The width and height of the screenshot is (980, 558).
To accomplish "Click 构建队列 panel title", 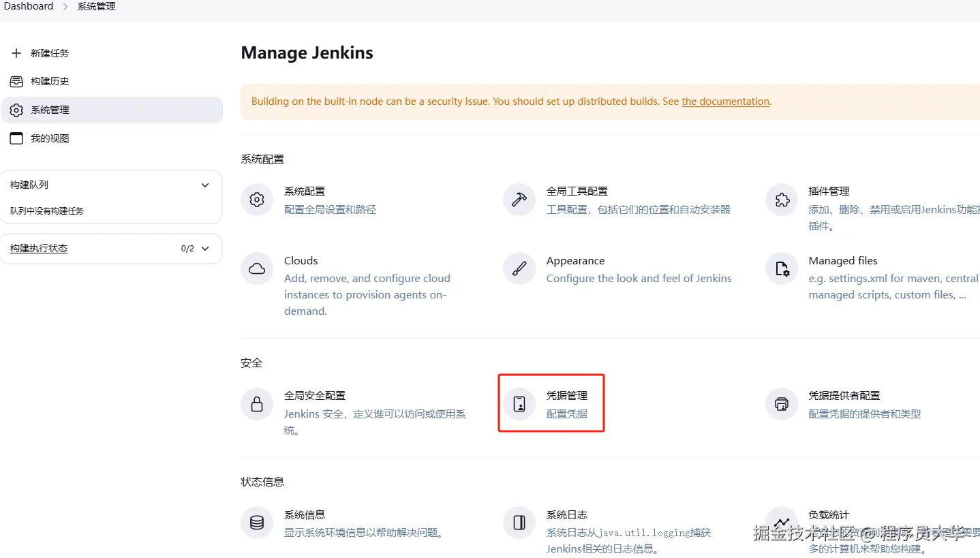I will point(29,185).
